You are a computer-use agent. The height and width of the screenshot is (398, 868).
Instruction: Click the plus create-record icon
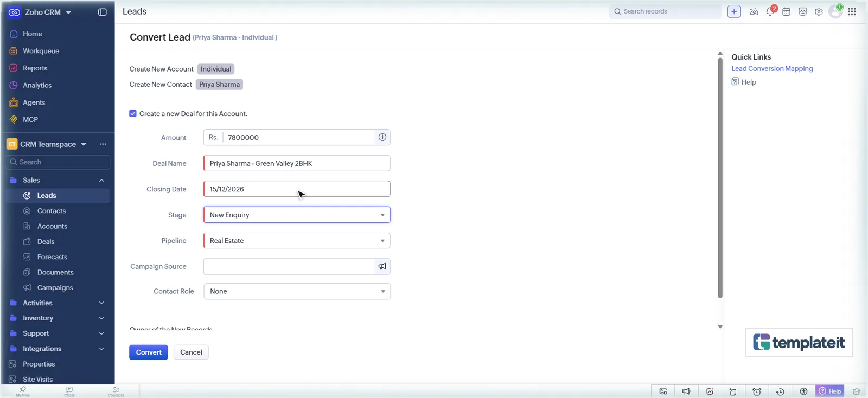pyautogui.click(x=733, y=11)
